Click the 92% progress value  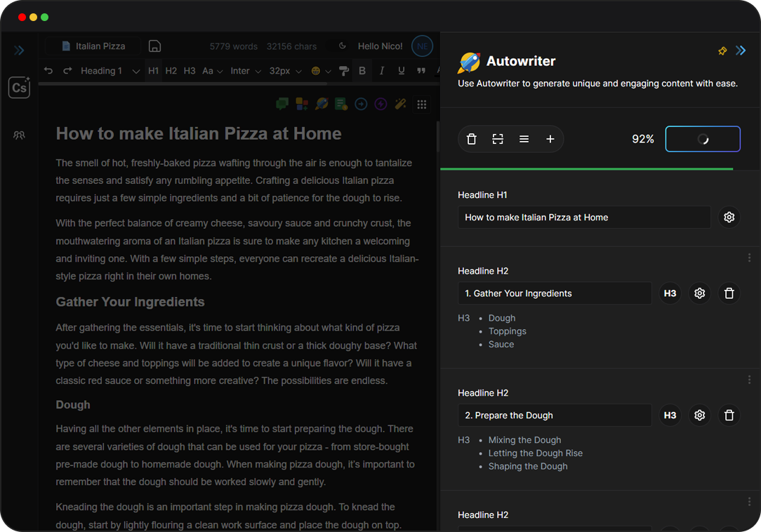click(x=642, y=139)
